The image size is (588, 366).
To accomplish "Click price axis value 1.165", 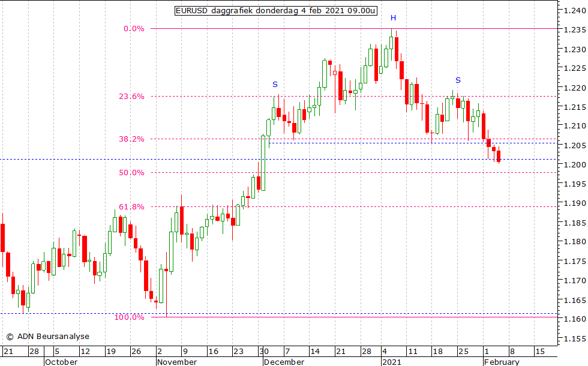I will [x=575, y=300].
